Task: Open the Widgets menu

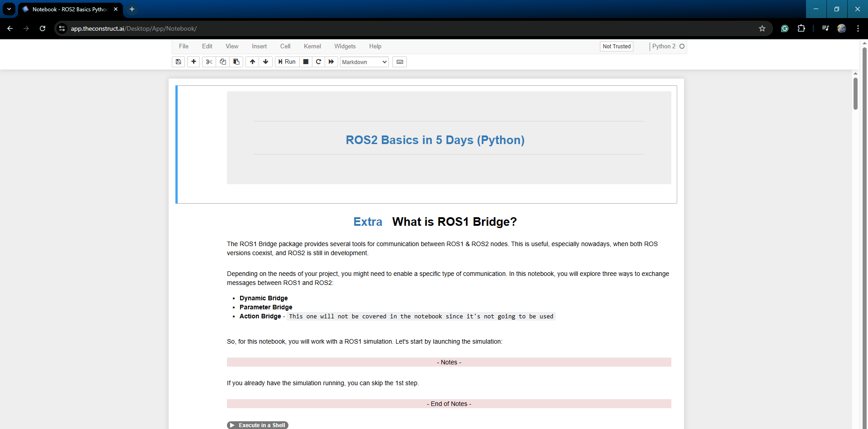Action: 345,46
